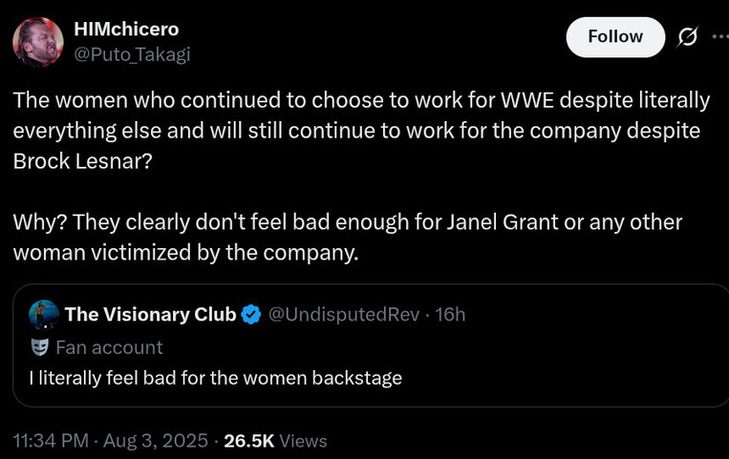
Task: Open the three-dot more options menu
Action: coord(719,36)
